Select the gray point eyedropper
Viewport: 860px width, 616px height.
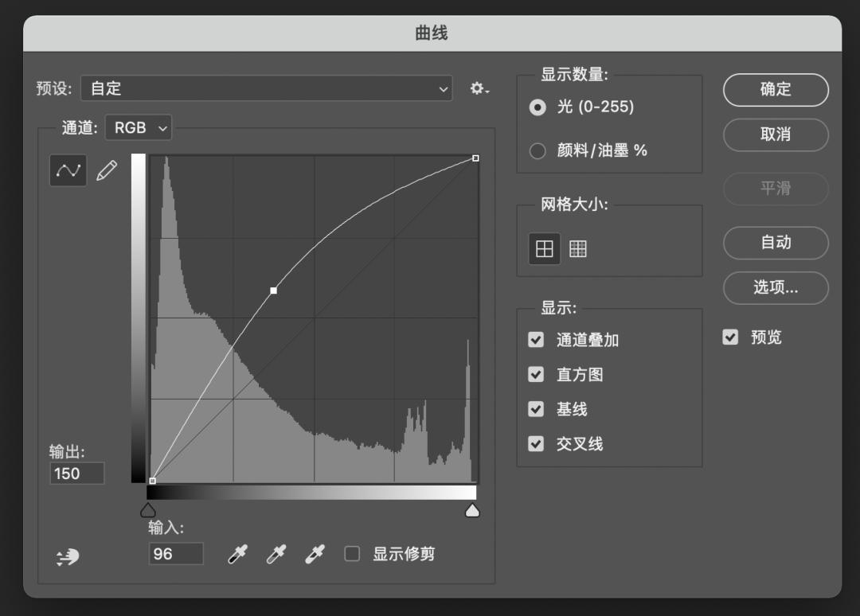pyautogui.click(x=275, y=553)
